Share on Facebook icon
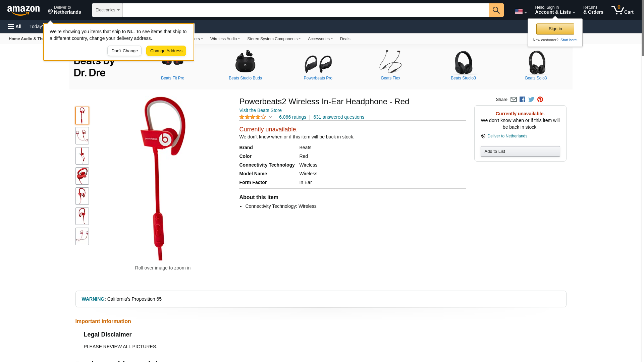 522,100
